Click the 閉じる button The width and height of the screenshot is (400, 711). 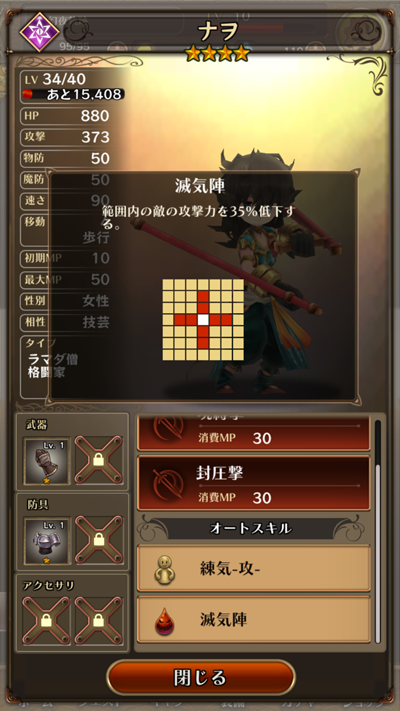[201, 678]
